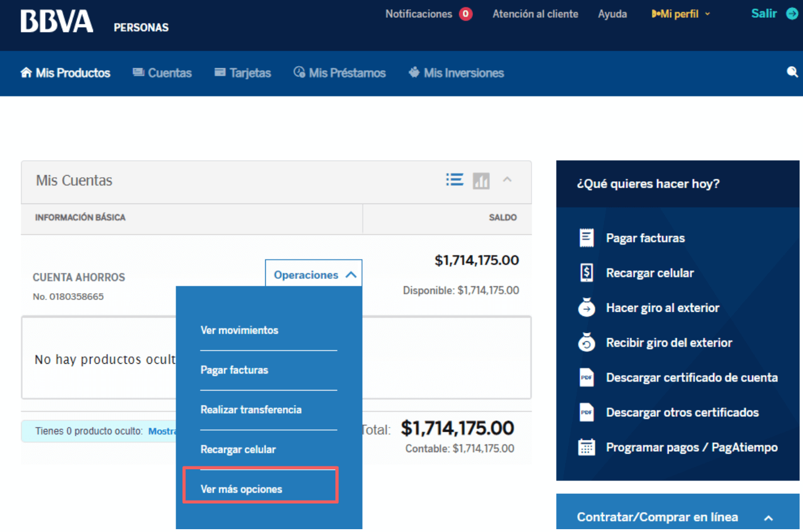Open Notificaciones in the top bar

point(419,14)
